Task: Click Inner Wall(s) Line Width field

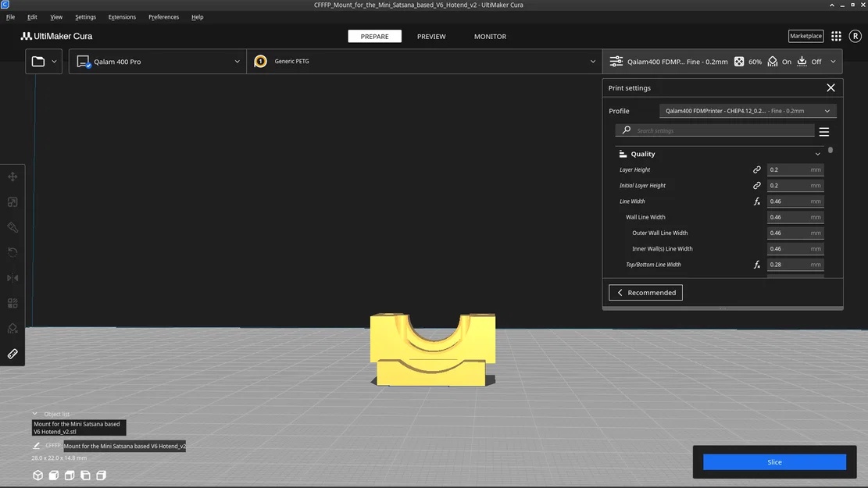Action: point(795,249)
